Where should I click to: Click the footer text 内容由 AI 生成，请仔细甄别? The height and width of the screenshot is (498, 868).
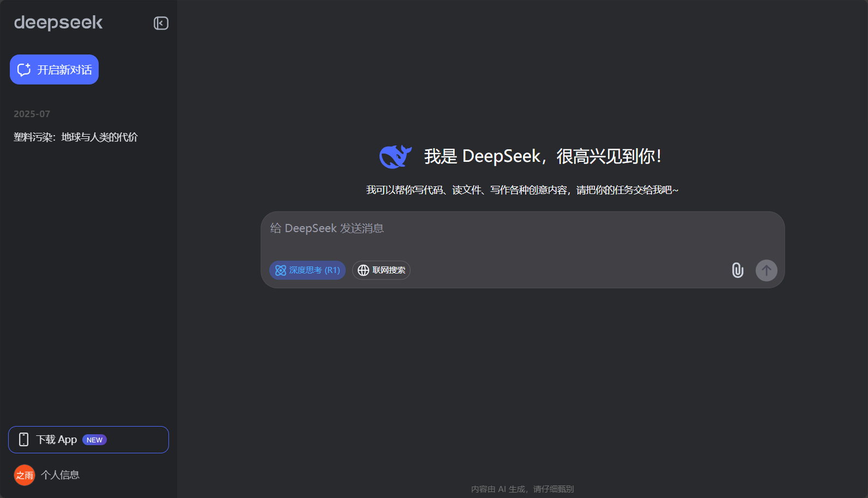pos(522,489)
